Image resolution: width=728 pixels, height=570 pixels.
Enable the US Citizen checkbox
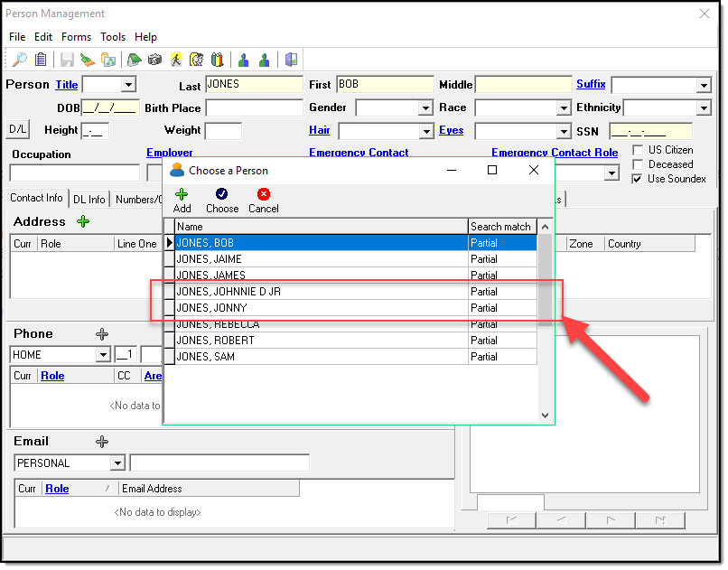tap(638, 150)
